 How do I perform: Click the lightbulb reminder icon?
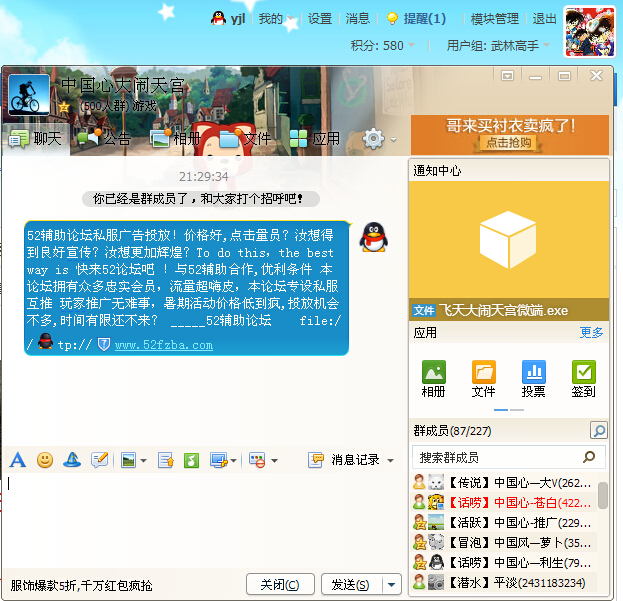coord(392,18)
